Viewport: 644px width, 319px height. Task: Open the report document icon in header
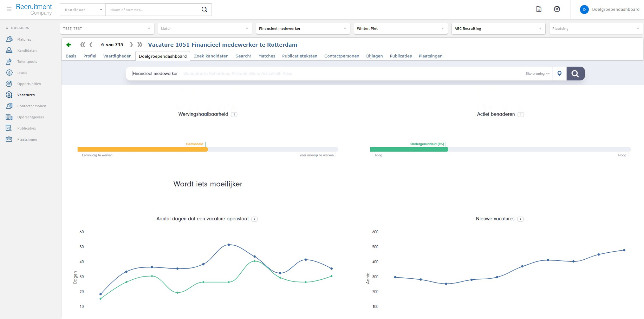point(539,9)
